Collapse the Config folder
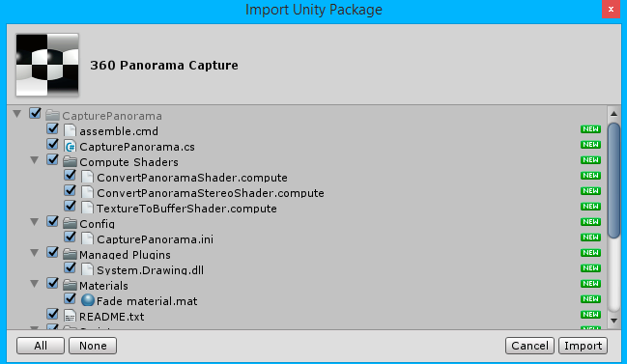Viewport: 627px width, 364px height. [x=35, y=222]
